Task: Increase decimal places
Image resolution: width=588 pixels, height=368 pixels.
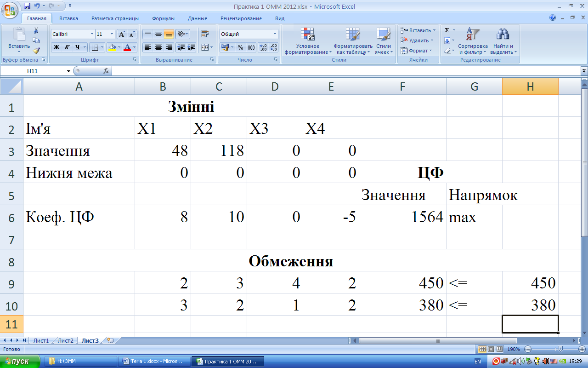Action: coord(263,47)
